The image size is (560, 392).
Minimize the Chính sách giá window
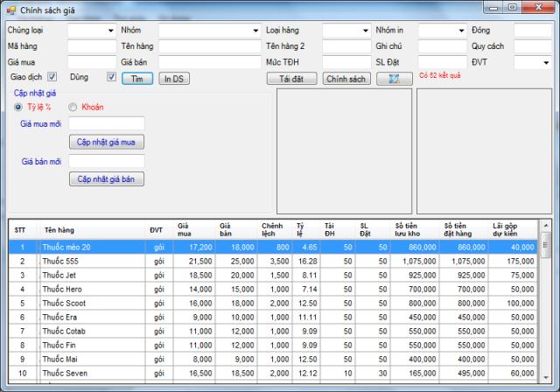[493, 7]
